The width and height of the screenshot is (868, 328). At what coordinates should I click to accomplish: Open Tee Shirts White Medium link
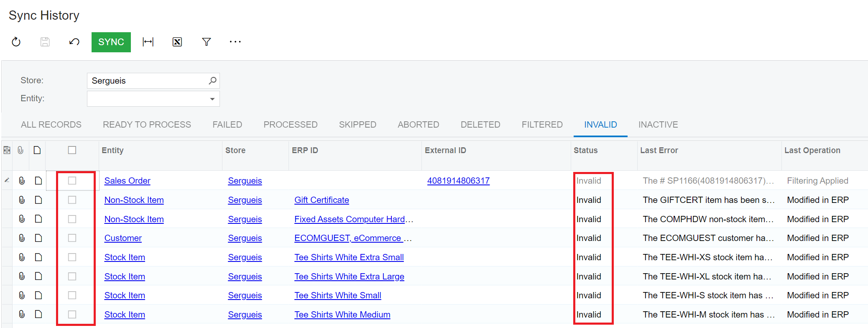pos(342,315)
